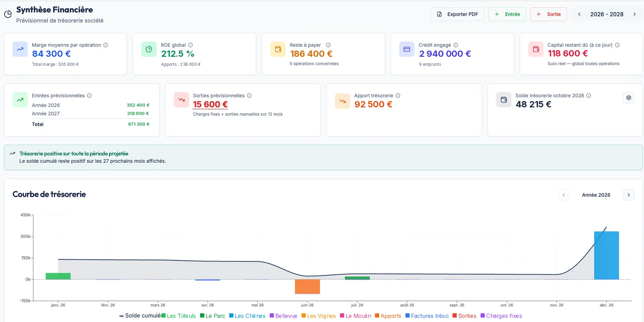Click the 186 400 € reste à payer value
The height and width of the screenshot is (322, 644).
[x=311, y=54]
